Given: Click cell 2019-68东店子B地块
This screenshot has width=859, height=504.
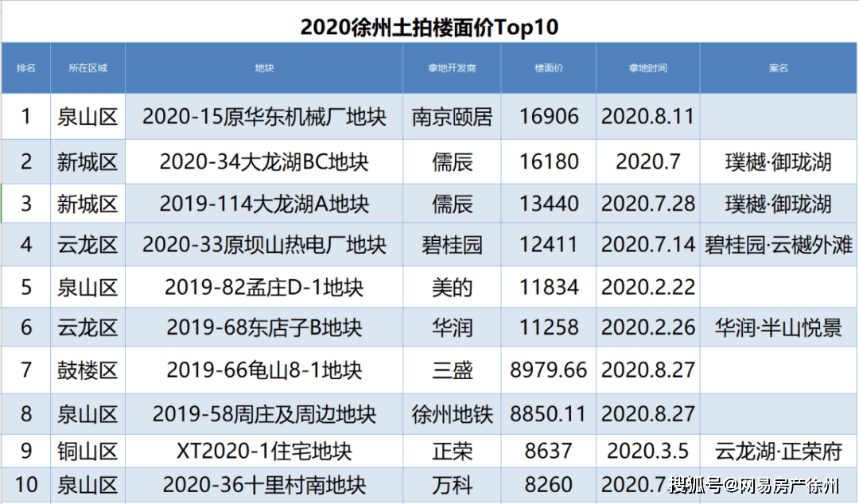Looking at the screenshot, I should (264, 328).
